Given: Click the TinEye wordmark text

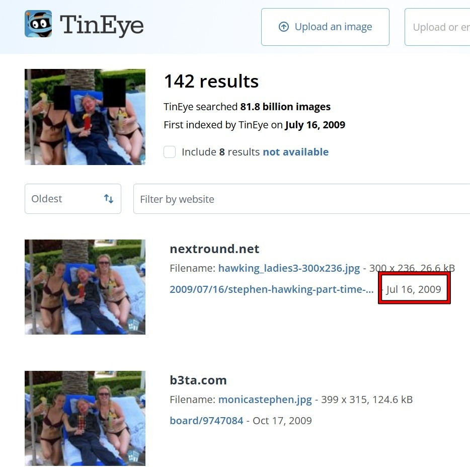Looking at the screenshot, I should [x=102, y=25].
